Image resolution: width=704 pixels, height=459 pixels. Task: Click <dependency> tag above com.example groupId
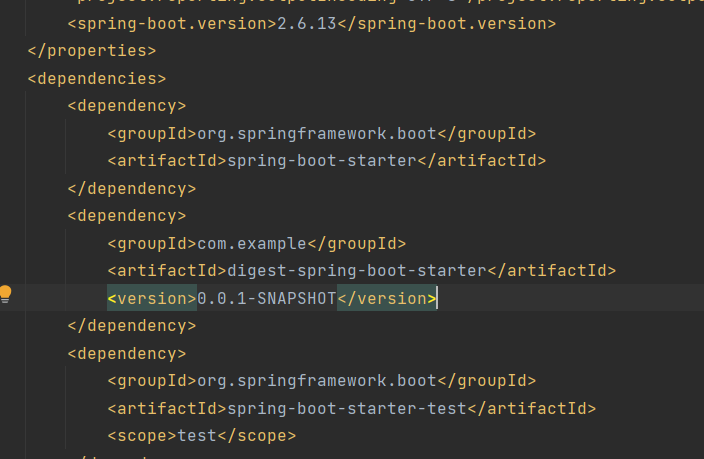point(127,216)
